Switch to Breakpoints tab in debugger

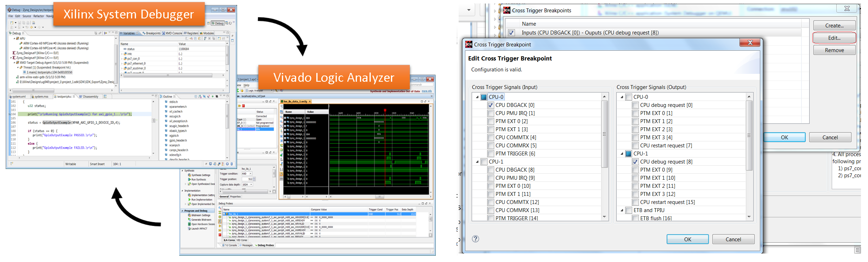[152, 33]
